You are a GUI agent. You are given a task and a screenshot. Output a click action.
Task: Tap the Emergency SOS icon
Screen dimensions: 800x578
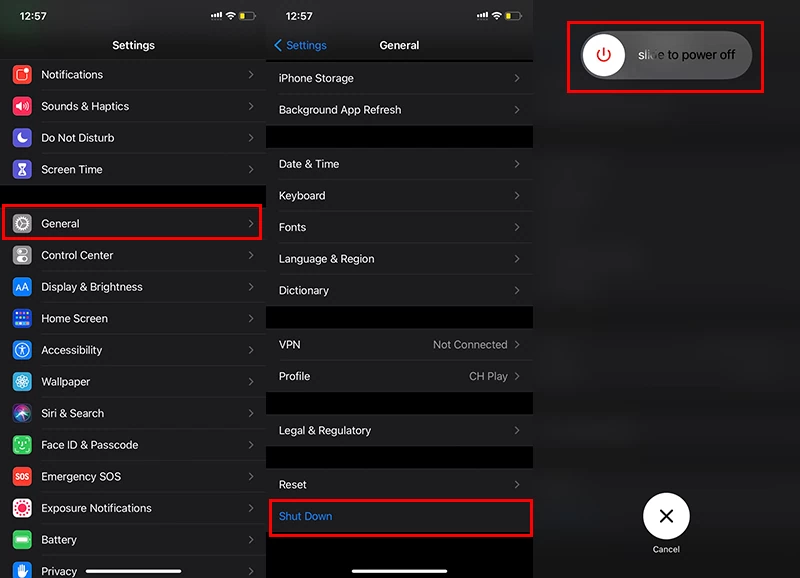(x=23, y=476)
